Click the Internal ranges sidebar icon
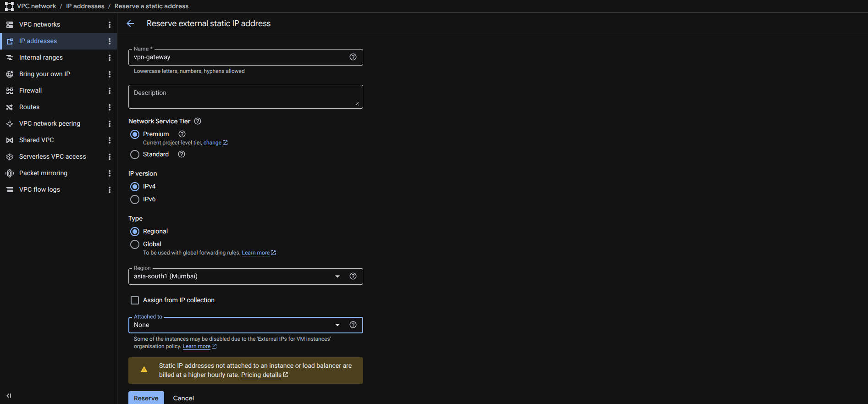Viewport: 868px width, 404px height. (x=10, y=58)
